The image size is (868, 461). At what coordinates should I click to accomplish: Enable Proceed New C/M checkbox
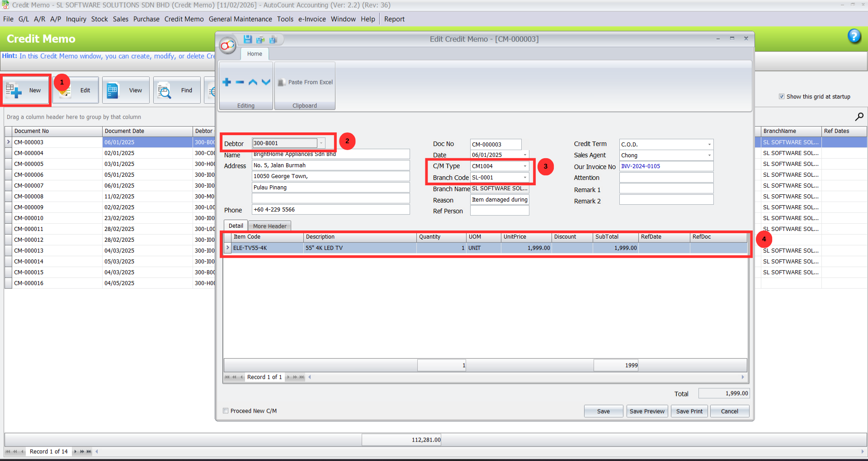[x=225, y=410]
